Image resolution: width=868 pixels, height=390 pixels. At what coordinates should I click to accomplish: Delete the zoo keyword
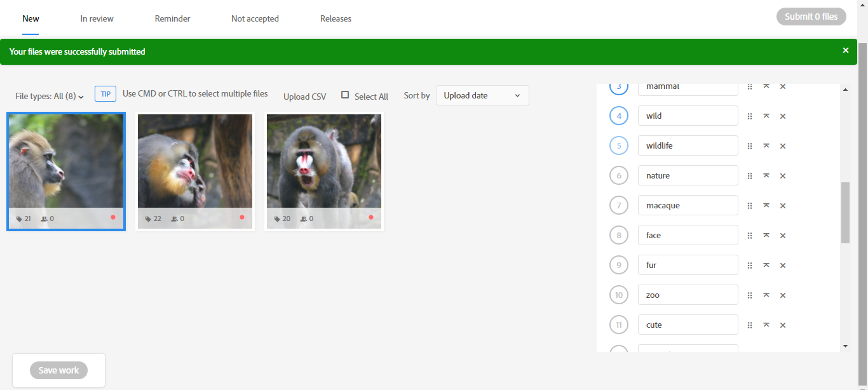point(783,295)
